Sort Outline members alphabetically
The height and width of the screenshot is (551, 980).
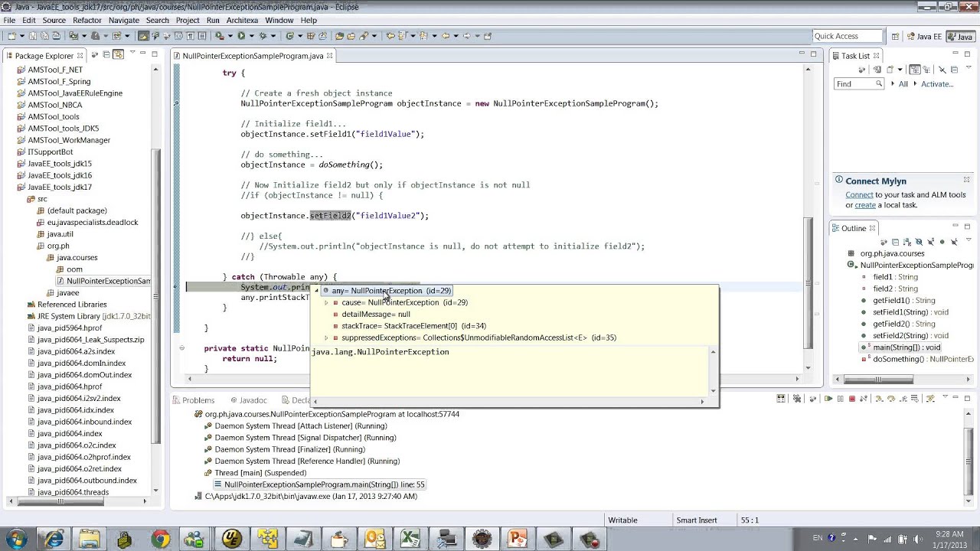tap(906, 241)
